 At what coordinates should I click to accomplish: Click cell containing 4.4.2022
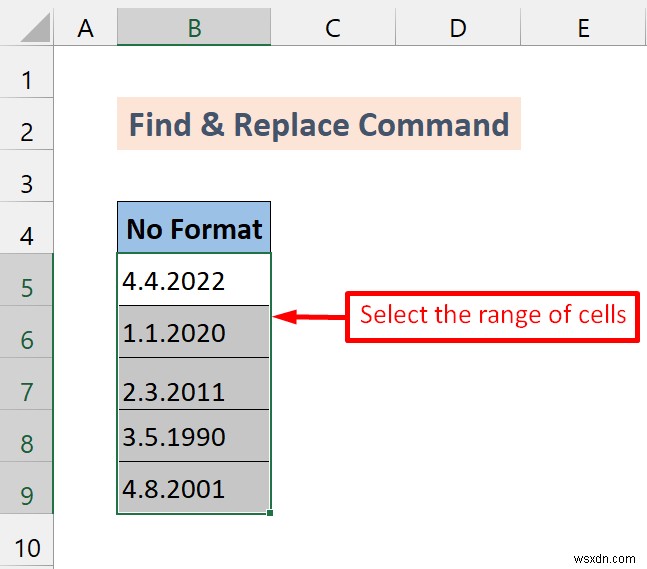[x=194, y=280]
